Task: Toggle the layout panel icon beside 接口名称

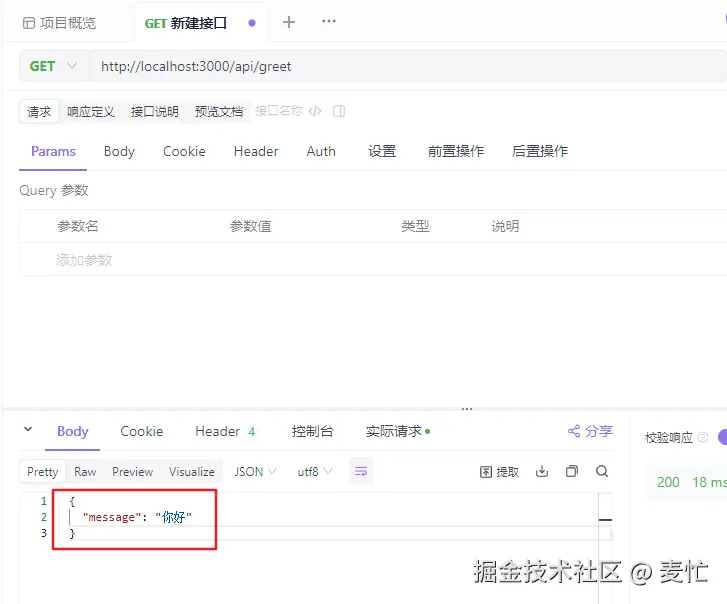Action: [x=339, y=111]
